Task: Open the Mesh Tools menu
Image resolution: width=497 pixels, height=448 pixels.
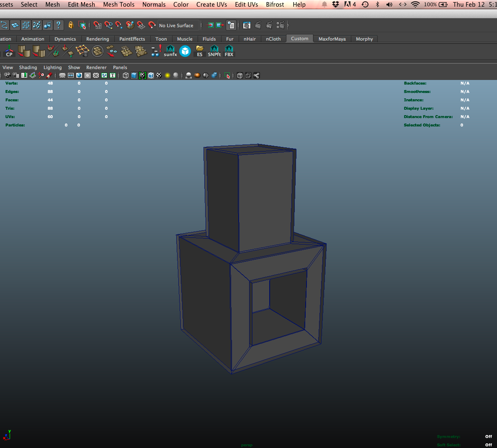Action: pyautogui.click(x=119, y=5)
